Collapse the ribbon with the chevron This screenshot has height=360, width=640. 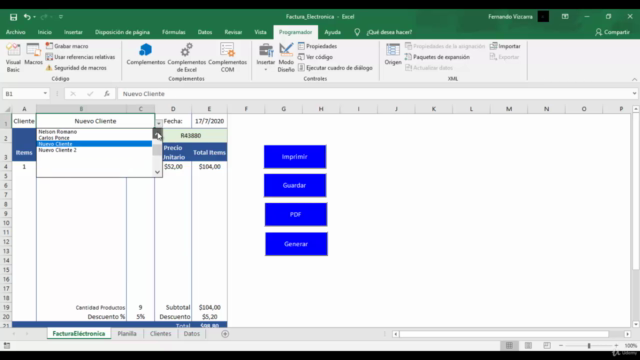click(634, 79)
